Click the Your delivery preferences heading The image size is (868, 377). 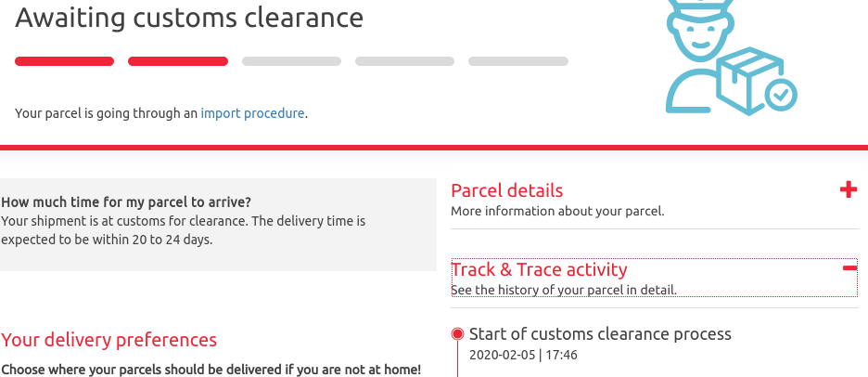point(109,339)
